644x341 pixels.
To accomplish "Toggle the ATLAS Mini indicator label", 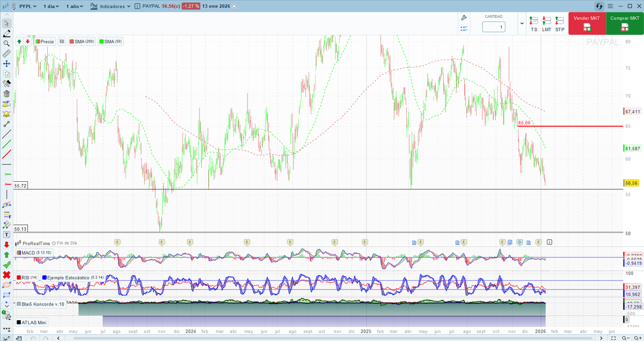I will (x=32, y=322).
